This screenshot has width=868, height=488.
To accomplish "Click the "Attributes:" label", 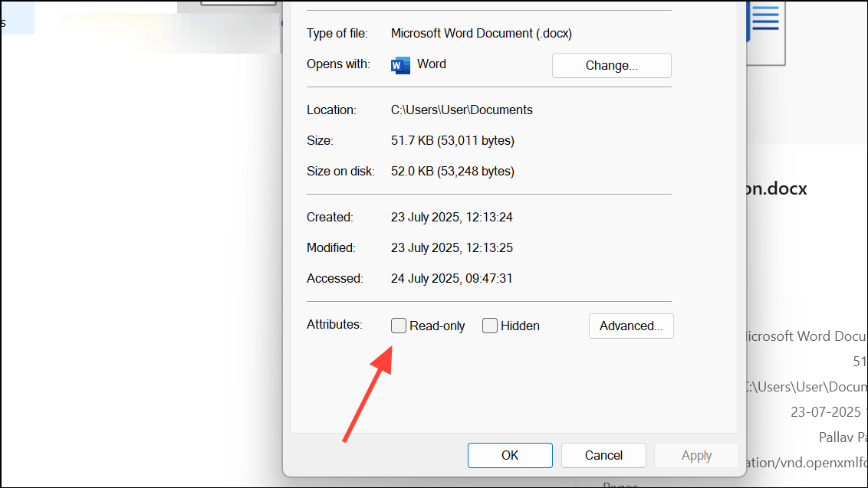I will [x=334, y=324].
